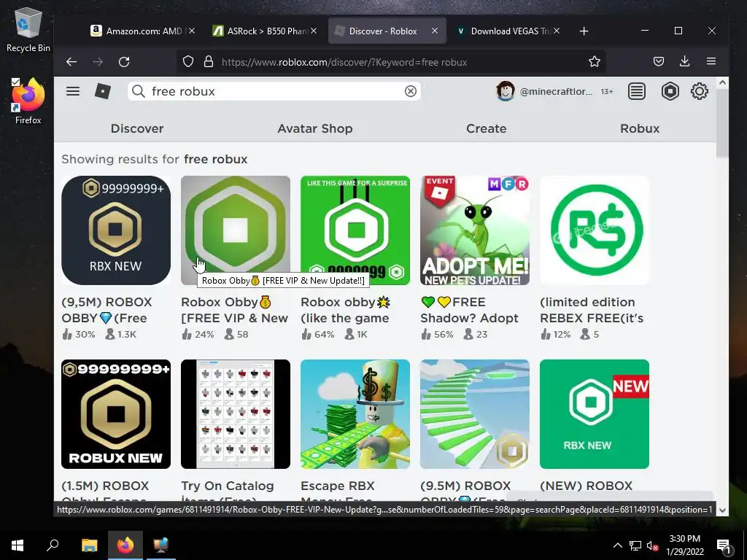Click the page scrollbar up arrow
The height and width of the screenshot is (560, 747).
coord(722,83)
